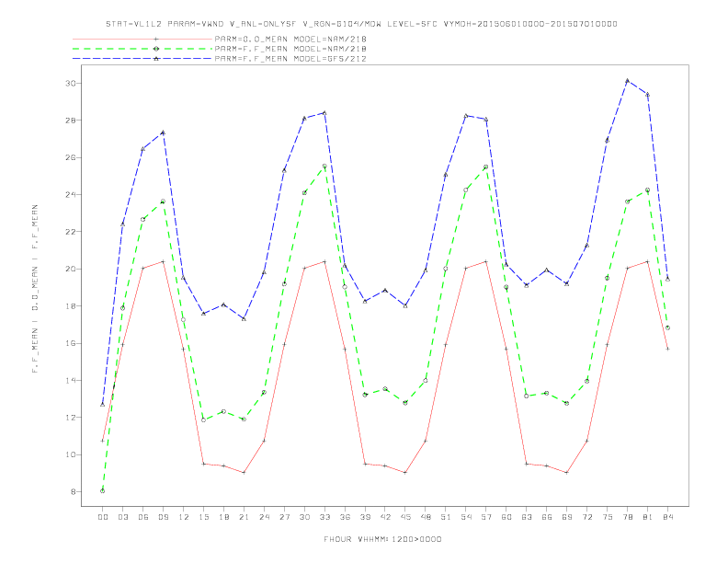
Task: Select legend entry PARM=F.F_MEAN MODEL=GFS/212
Action: pyautogui.click(x=290, y=59)
